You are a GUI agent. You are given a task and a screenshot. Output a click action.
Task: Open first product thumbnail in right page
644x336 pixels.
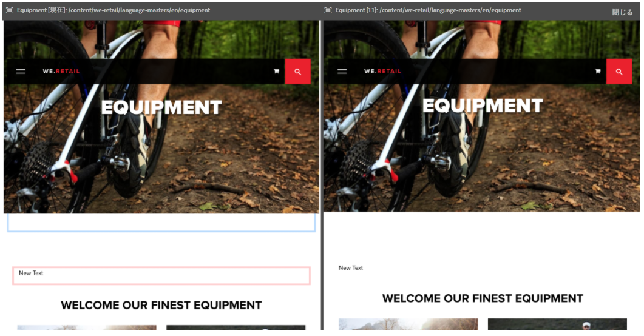(408, 324)
